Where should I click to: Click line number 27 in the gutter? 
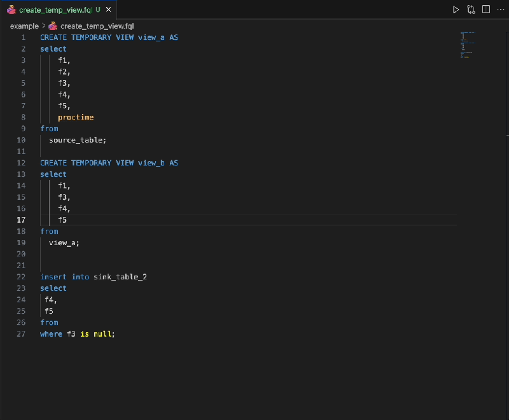pos(21,334)
